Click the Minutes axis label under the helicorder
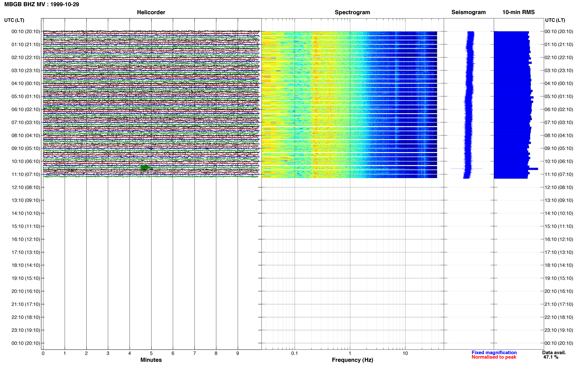588x368 pixels. pos(151,360)
